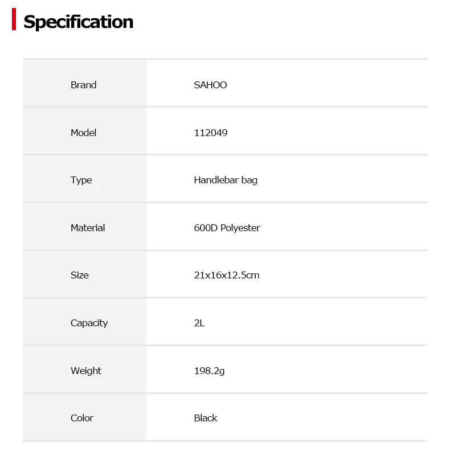Select the Capacity label cell
The width and height of the screenshot is (450, 476).
tap(84, 322)
